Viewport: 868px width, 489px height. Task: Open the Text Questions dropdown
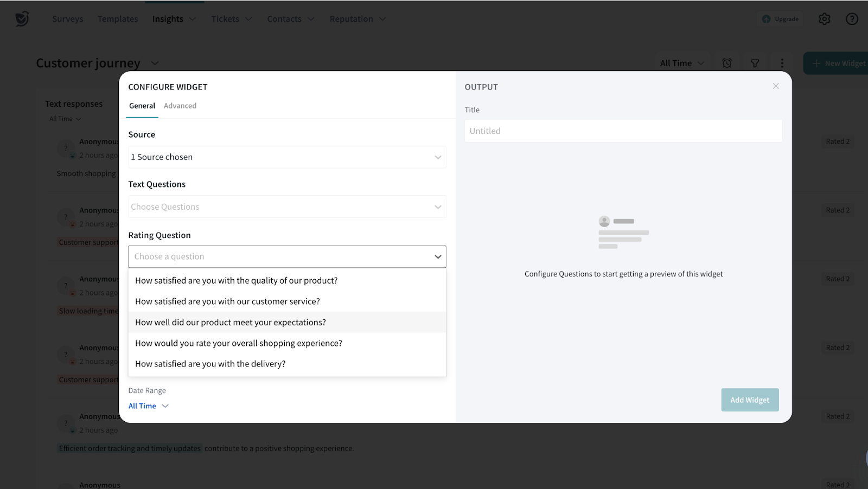(286, 207)
